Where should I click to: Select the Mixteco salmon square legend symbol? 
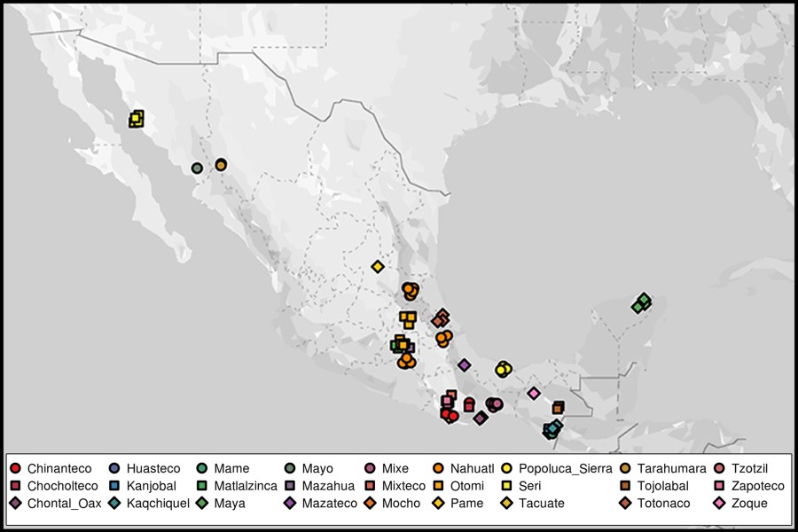click(x=371, y=485)
